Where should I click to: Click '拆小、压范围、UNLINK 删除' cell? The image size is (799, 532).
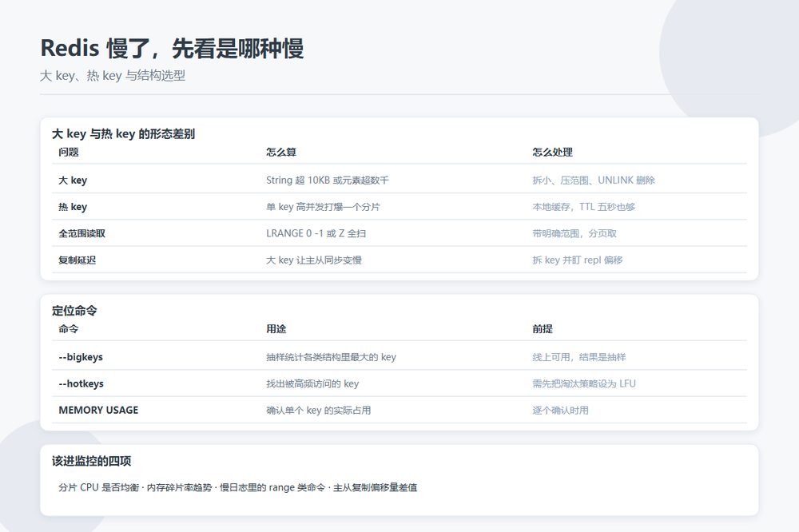pos(594,181)
